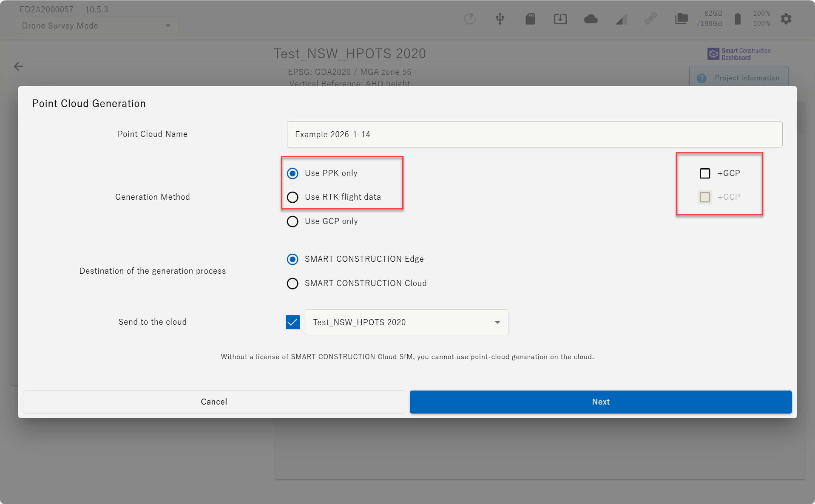Image resolution: width=815 pixels, height=504 pixels.
Task: Proceed with the Next button
Action: click(x=601, y=402)
